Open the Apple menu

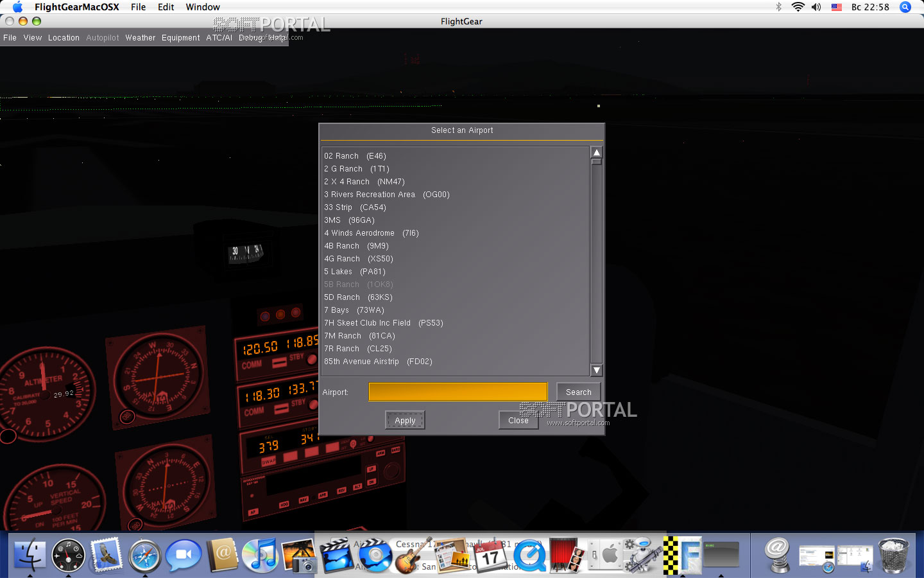(17, 7)
